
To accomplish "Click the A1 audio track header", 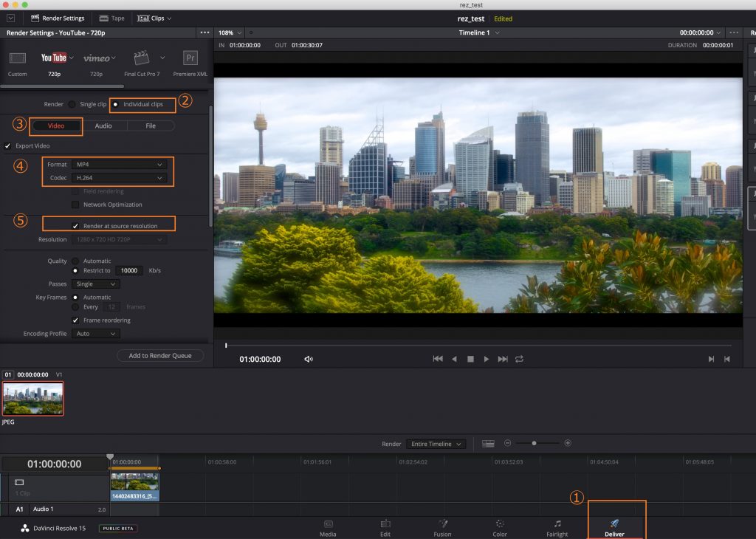I will point(55,509).
